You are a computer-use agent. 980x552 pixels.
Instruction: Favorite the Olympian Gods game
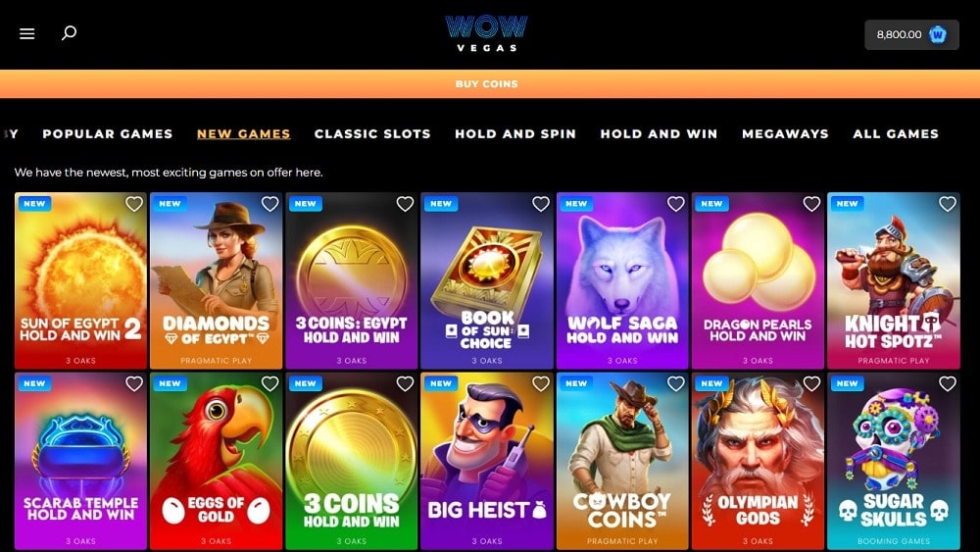point(811,383)
